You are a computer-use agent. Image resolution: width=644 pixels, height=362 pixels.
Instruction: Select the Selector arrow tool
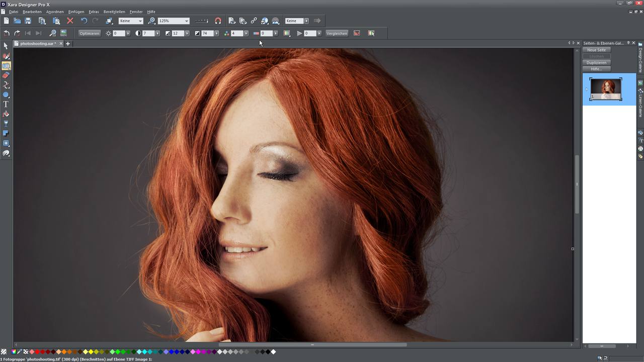pyautogui.click(x=6, y=46)
